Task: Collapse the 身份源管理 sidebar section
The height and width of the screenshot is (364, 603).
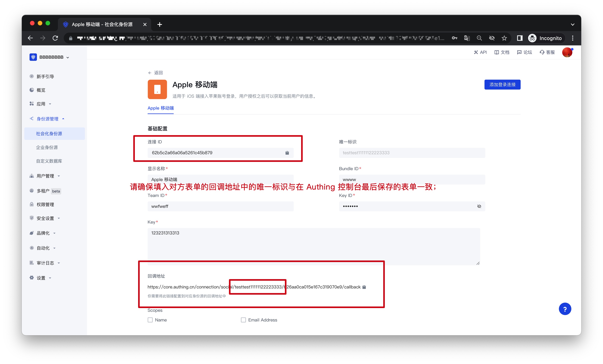Action: (47, 119)
